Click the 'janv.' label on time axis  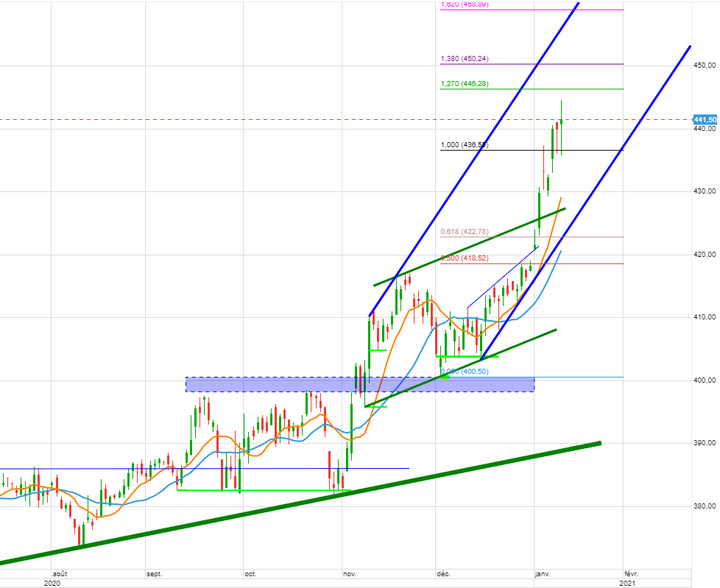(541, 573)
